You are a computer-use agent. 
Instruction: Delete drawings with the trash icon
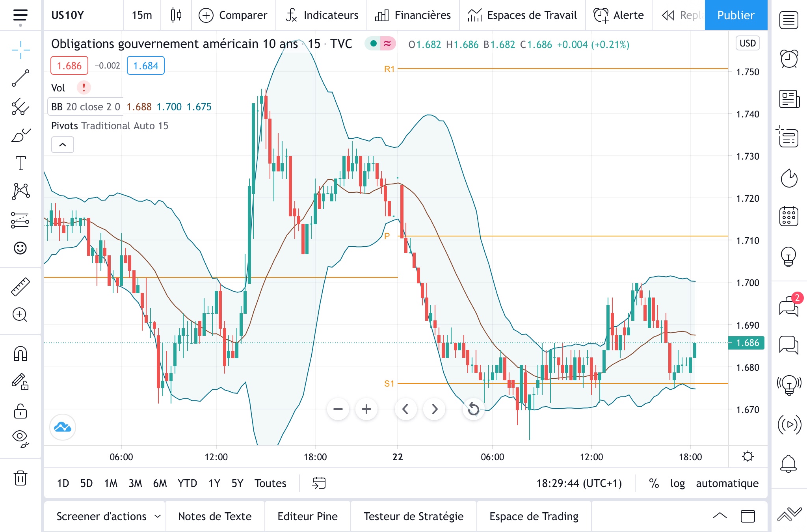[x=20, y=478]
